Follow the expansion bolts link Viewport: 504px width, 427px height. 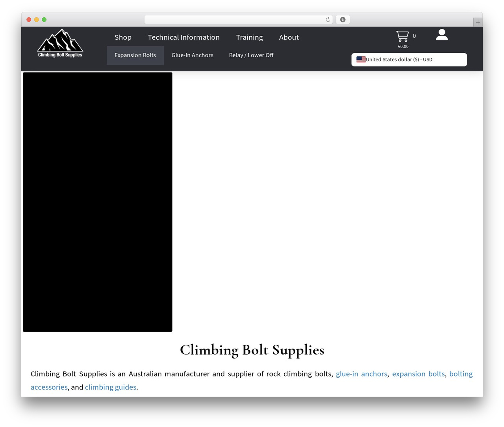419,374
